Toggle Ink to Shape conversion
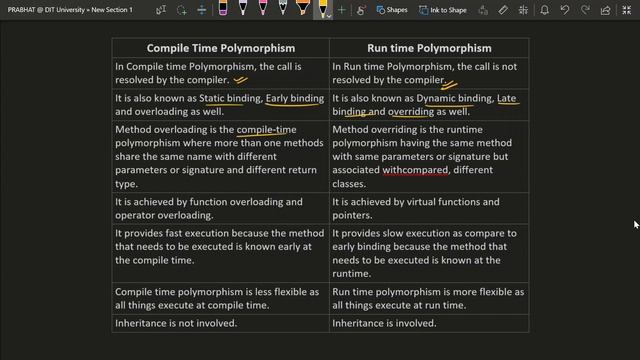 pos(443,10)
